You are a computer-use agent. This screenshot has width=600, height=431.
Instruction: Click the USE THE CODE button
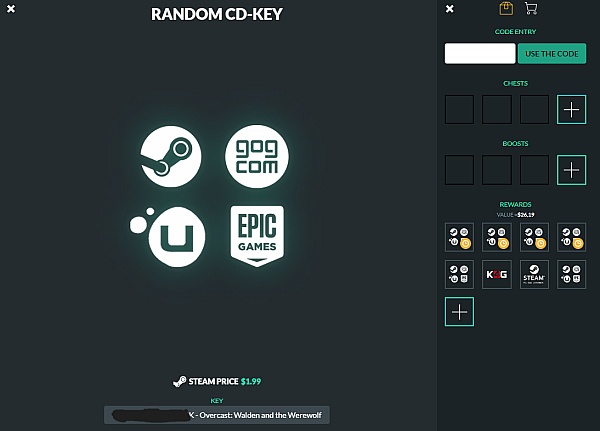[552, 54]
